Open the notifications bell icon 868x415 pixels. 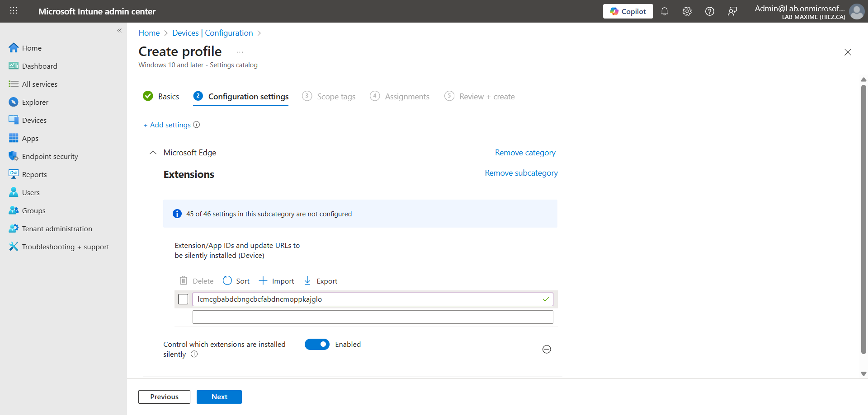pos(664,11)
